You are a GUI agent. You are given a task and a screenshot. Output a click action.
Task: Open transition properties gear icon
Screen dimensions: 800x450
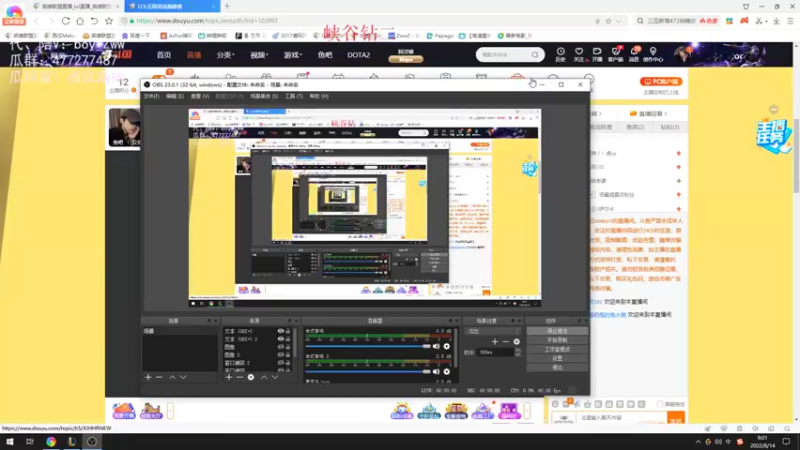tap(516, 341)
